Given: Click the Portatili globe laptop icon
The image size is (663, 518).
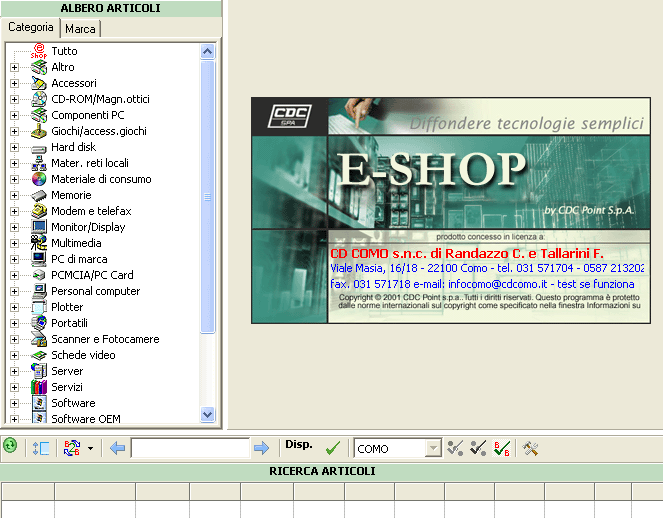Looking at the screenshot, I should [39, 323].
